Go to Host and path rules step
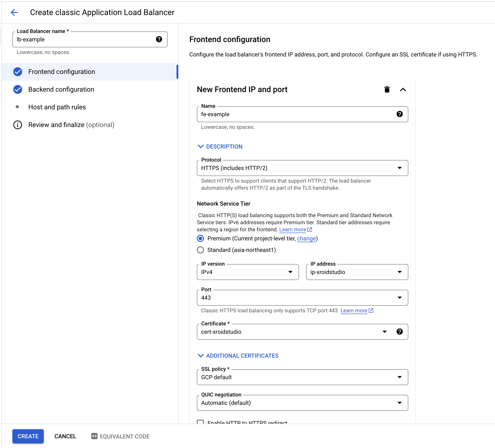The image size is (495, 448). click(x=57, y=107)
